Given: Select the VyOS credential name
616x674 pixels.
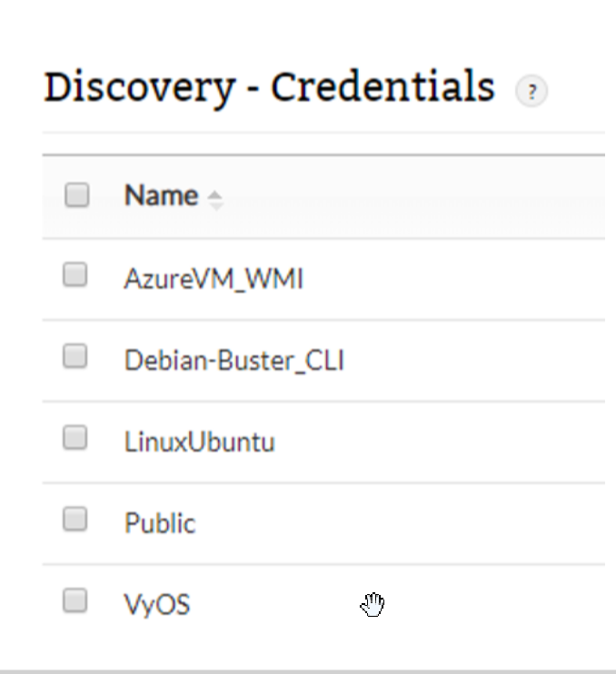Looking at the screenshot, I should tap(157, 605).
